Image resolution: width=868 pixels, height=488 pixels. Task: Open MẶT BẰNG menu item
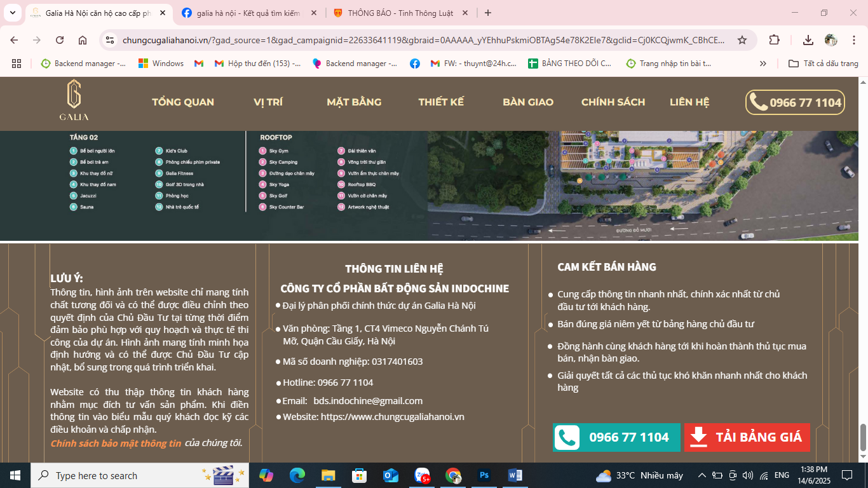pos(354,102)
